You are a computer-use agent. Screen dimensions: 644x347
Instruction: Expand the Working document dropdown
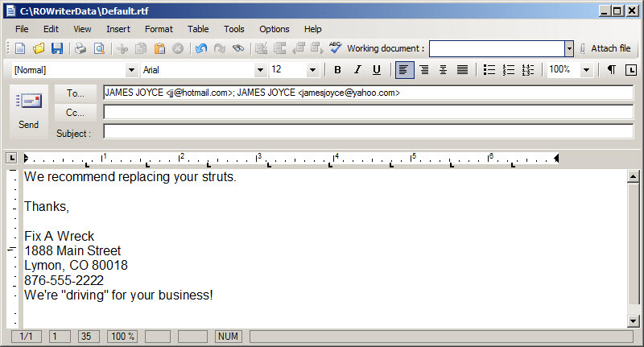pyautogui.click(x=568, y=49)
